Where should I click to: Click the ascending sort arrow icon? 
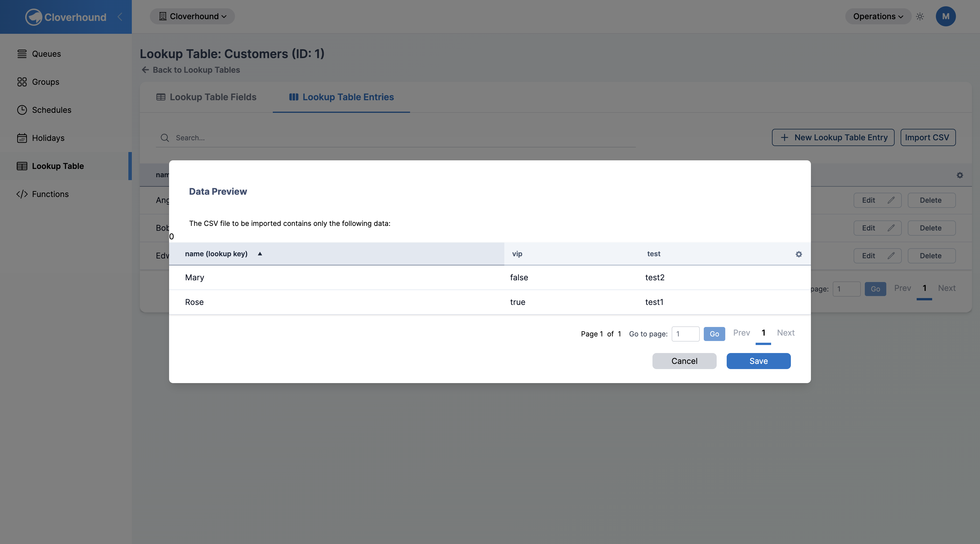coord(260,254)
